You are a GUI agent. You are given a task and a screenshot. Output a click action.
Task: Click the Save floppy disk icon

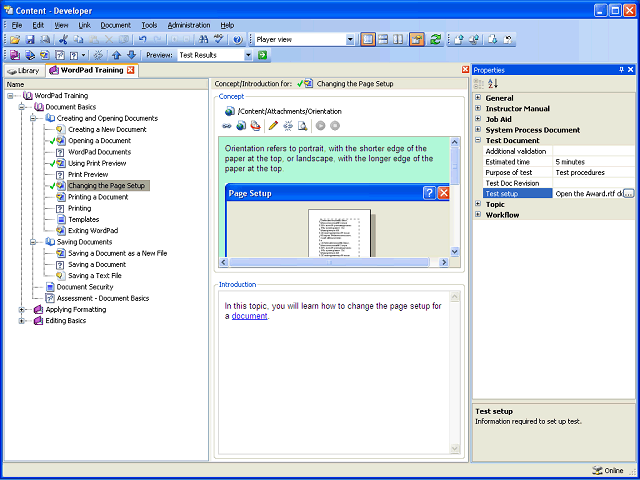click(30, 40)
